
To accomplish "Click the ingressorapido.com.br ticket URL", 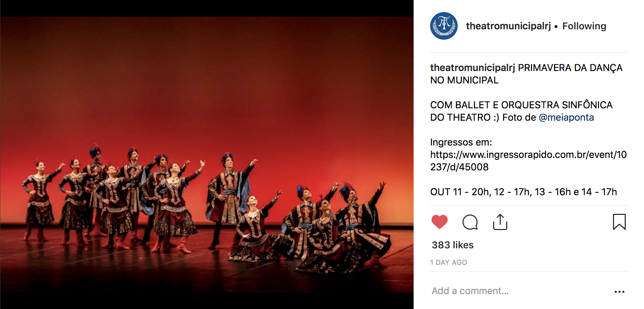I will tap(528, 161).
